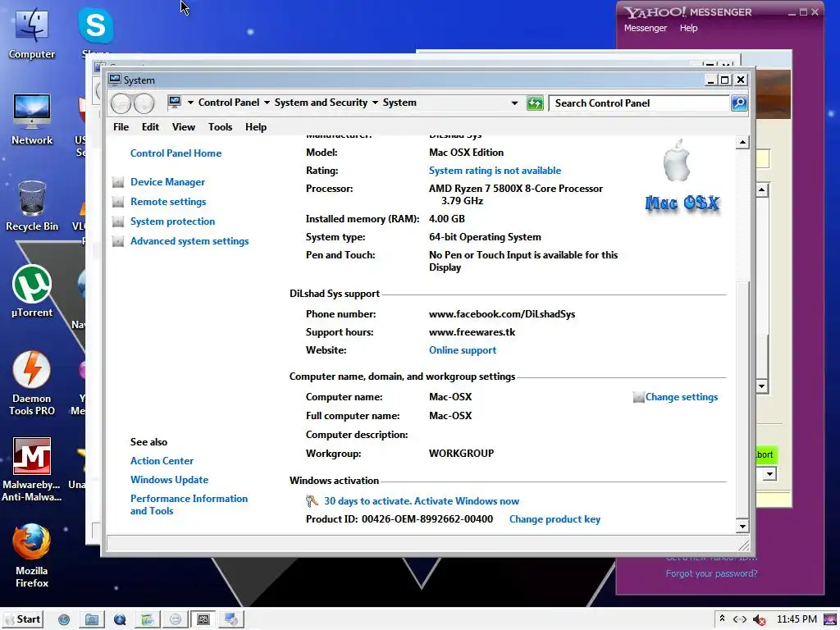Expand the dropdown arrow after System and Security
Viewport: 840px width, 630px height.
[x=375, y=103]
